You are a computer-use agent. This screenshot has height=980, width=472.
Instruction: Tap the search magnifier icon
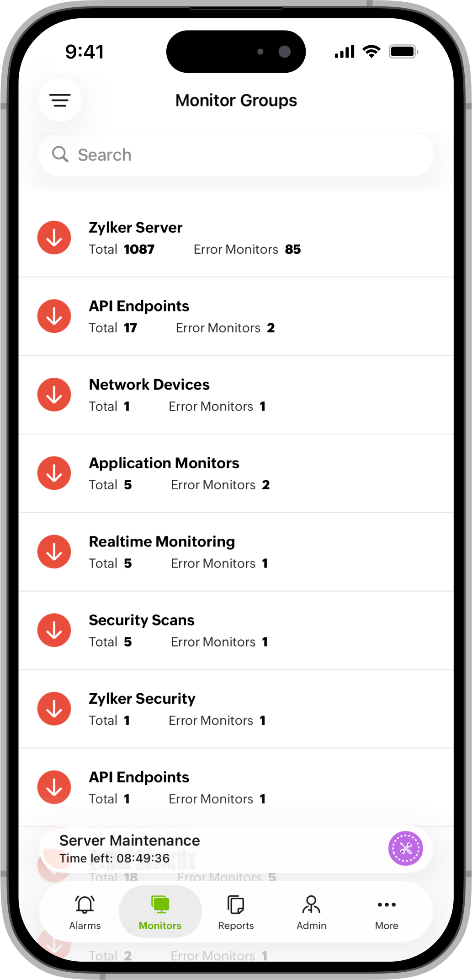click(x=60, y=155)
